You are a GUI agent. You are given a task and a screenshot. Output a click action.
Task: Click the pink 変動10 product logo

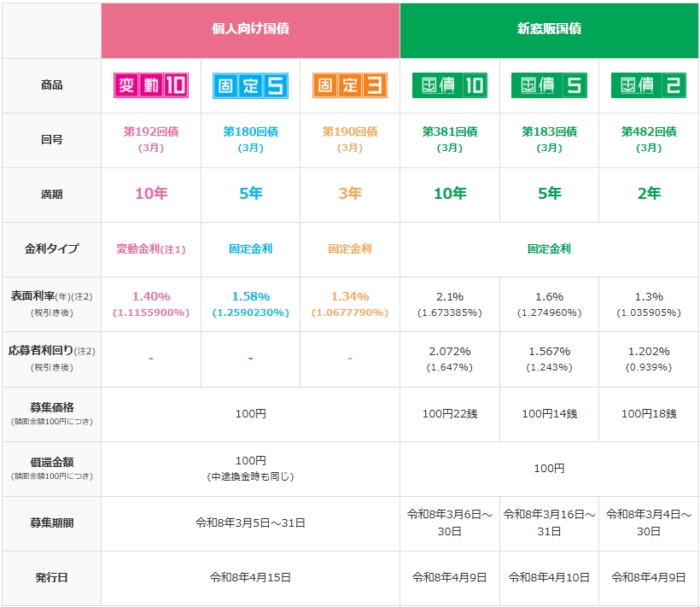click(x=151, y=85)
